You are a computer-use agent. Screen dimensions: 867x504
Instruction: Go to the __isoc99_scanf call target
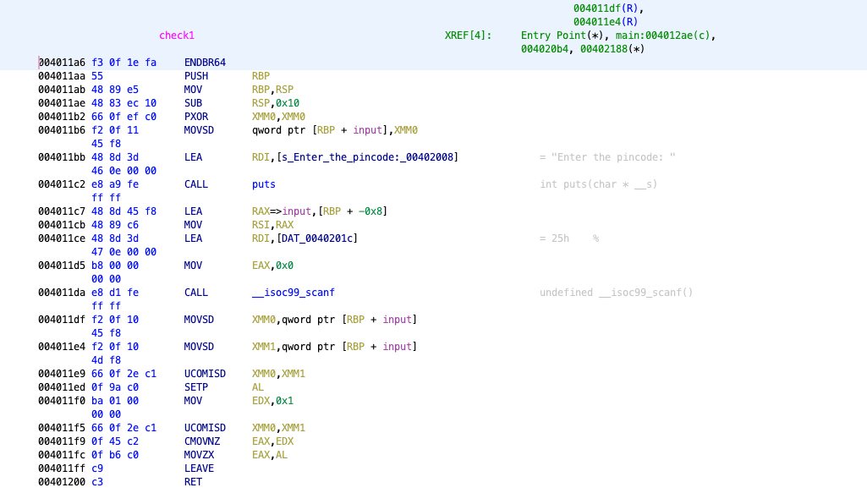[294, 293]
